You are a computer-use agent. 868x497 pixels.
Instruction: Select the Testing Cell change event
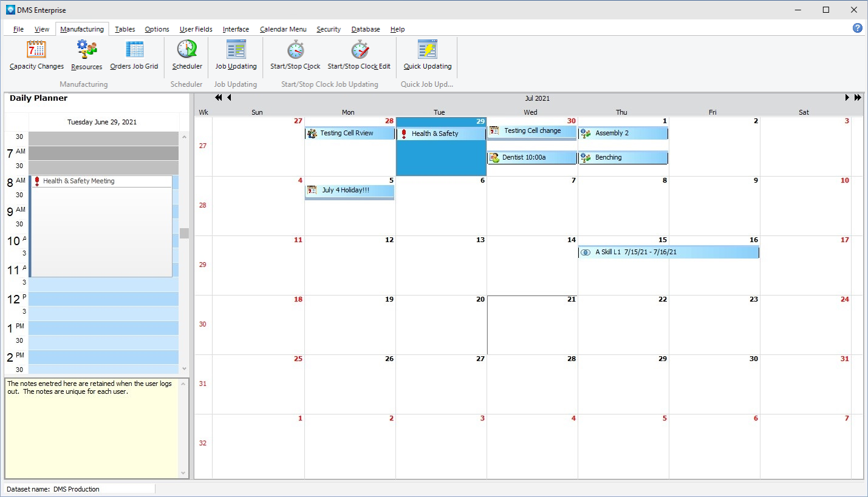[x=532, y=133]
